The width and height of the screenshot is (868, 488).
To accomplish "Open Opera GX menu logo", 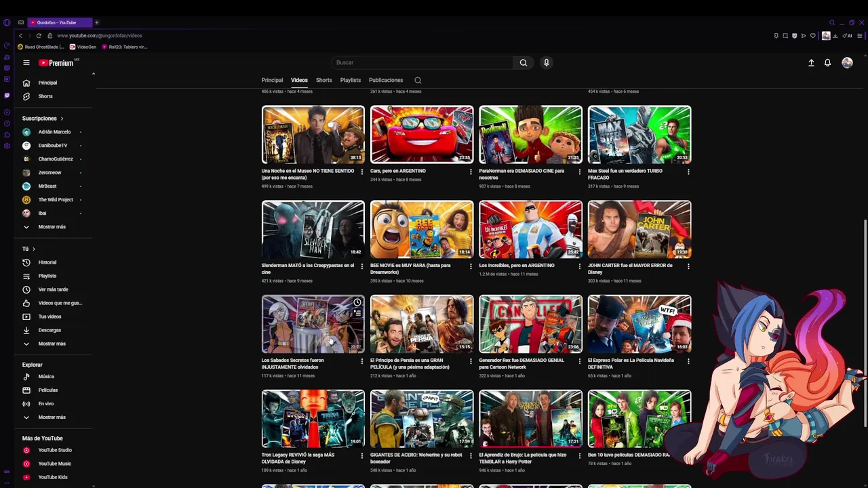I will click(7, 22).
